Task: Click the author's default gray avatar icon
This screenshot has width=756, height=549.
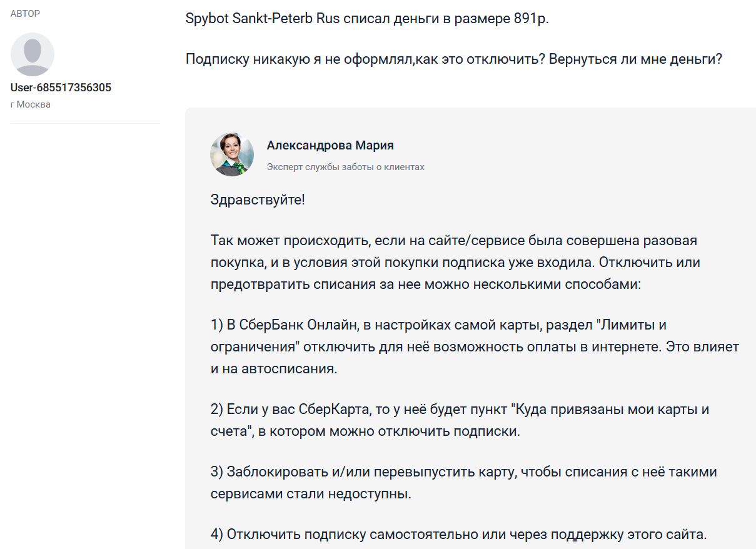Action: (33, 54)
